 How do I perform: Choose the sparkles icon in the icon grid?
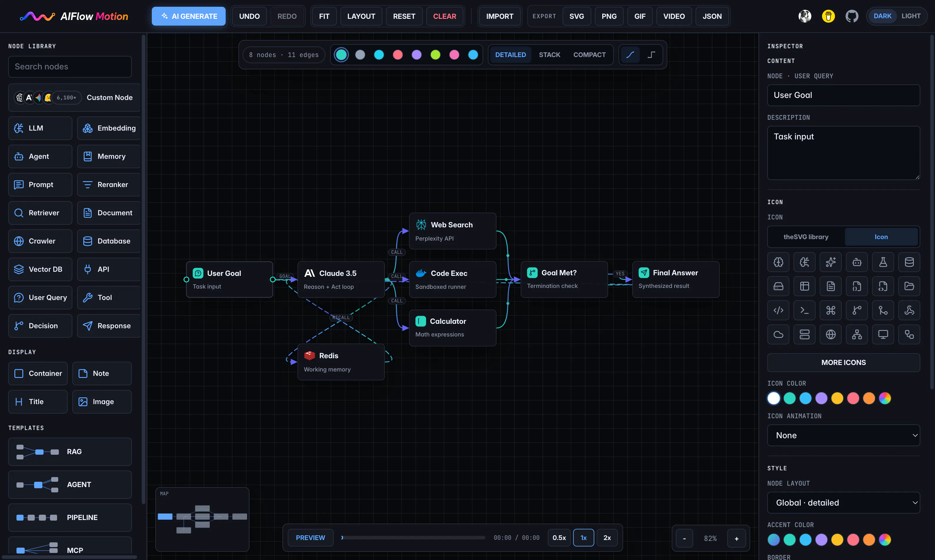pos(831,262)
